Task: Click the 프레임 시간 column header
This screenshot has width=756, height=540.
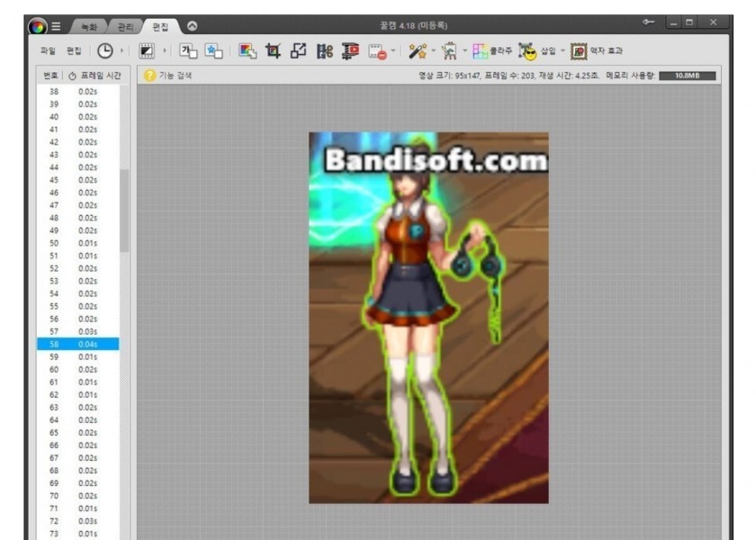Action: pos(94,76)
